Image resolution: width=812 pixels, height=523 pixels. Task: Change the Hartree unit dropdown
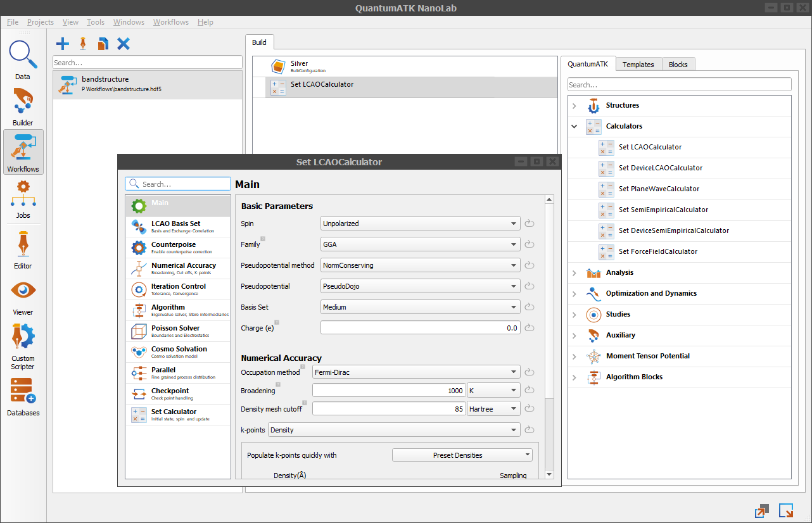click(x=493, y=409)
